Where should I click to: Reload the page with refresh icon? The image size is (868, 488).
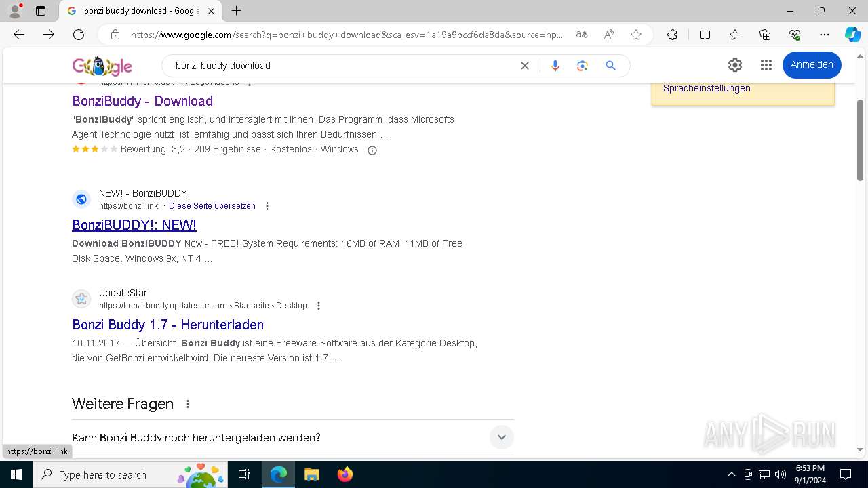79,35
